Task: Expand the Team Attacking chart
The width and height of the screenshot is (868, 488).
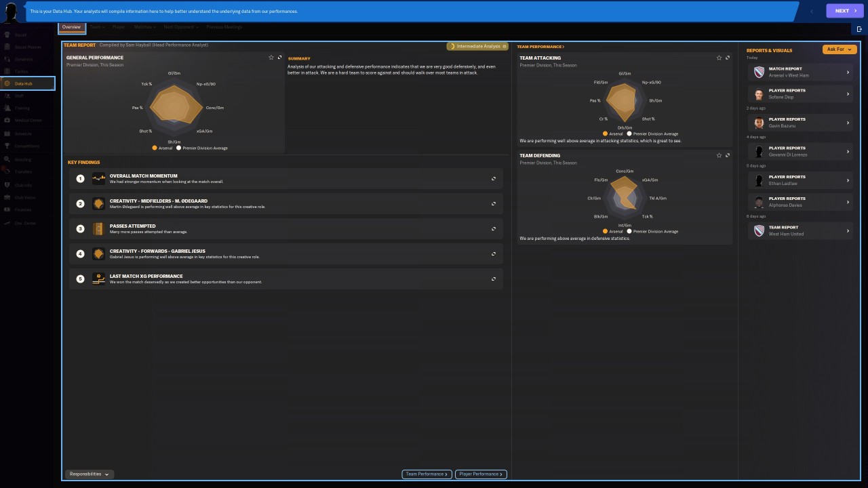Action: [728, 58]
